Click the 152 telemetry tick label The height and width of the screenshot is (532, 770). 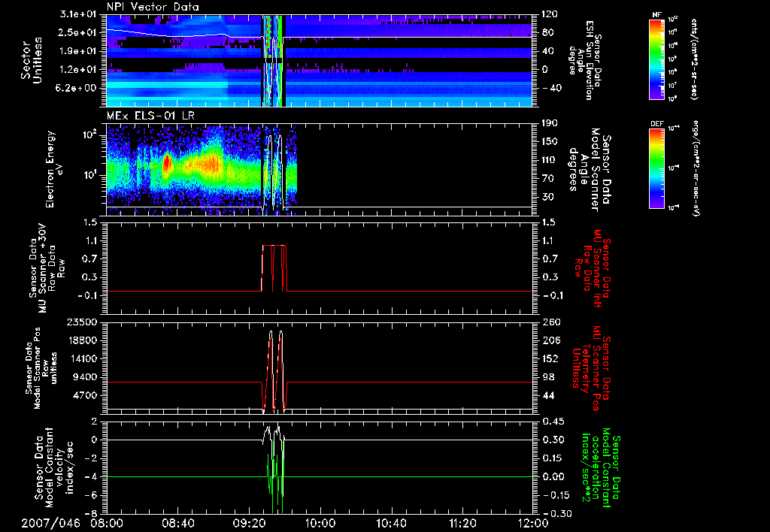pos(550,358)
